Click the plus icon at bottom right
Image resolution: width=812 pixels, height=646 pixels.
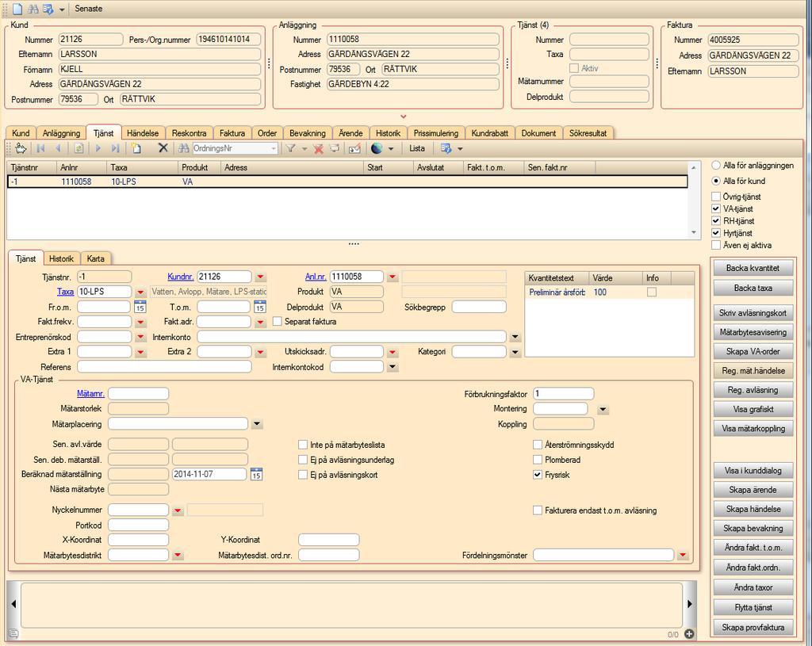tap(689, 634)
